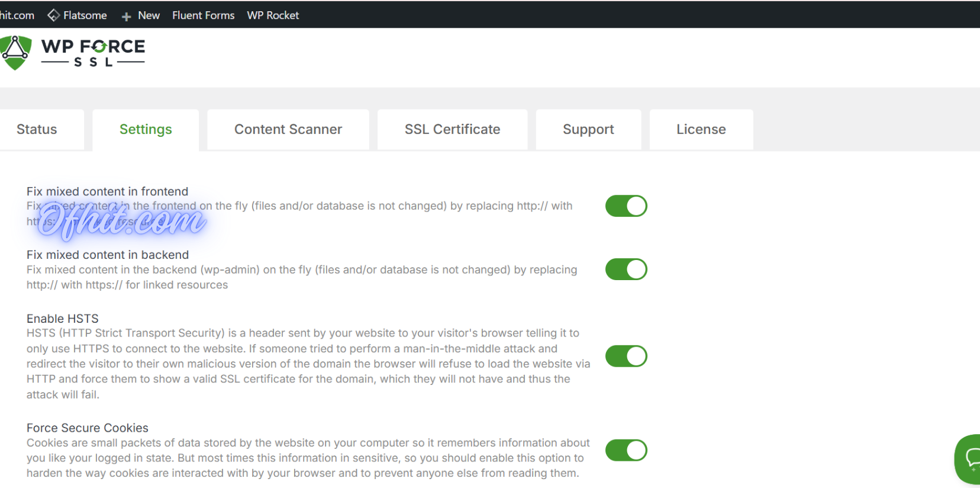The height and width of the screenshot is (488, 980).
Task: Open Fluent Forms in the admin bar
Action: [x=203, y=15]
